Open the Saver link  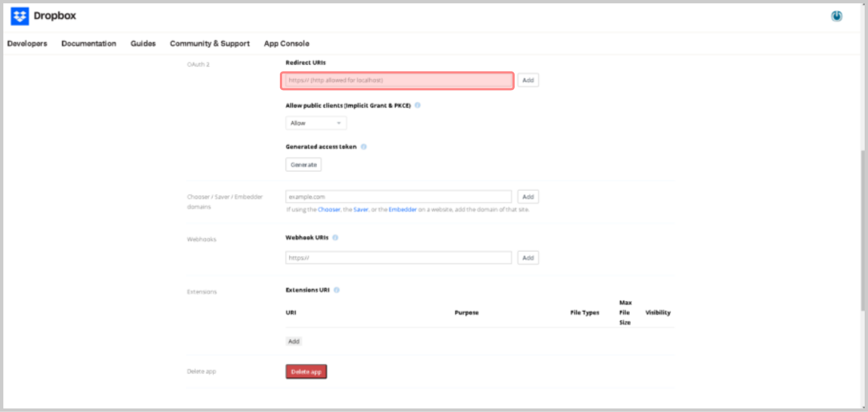click(361, 210)
